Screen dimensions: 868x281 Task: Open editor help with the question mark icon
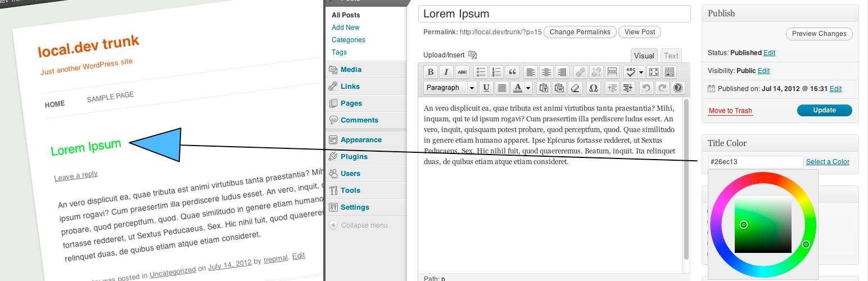(x=678, y=88)
